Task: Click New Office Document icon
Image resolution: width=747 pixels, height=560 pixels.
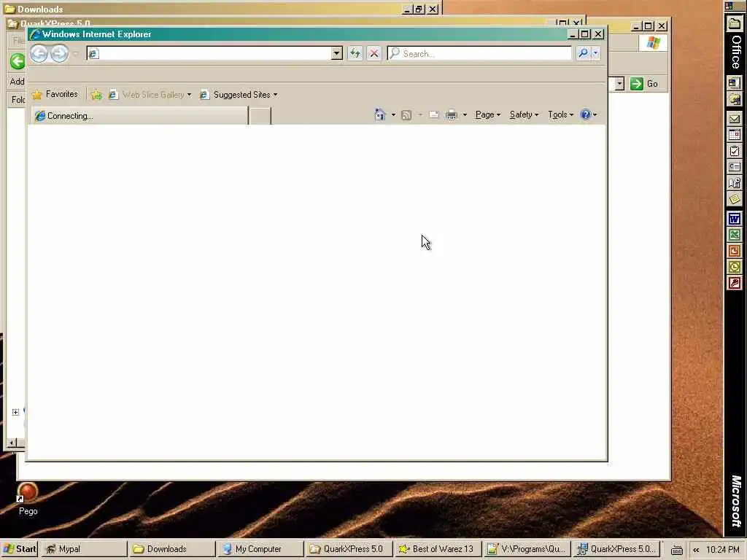Action: pos(734,83)
